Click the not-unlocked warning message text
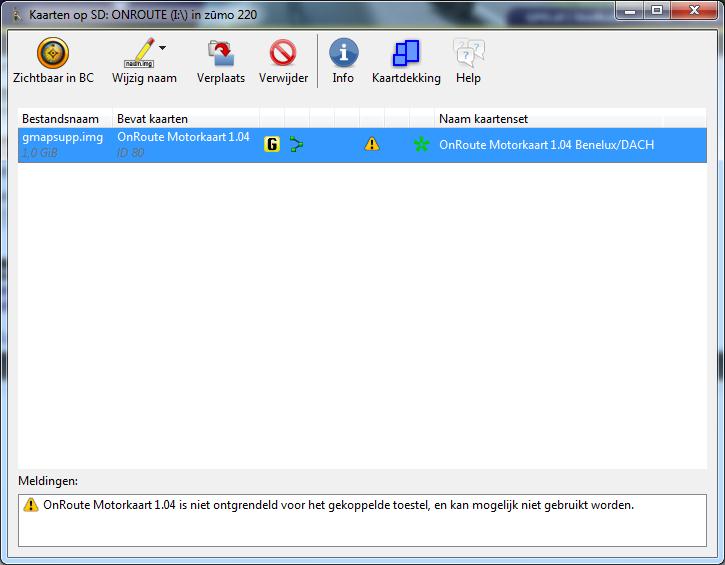The height and width of the screenshot is (565, 725). [338, 505]
